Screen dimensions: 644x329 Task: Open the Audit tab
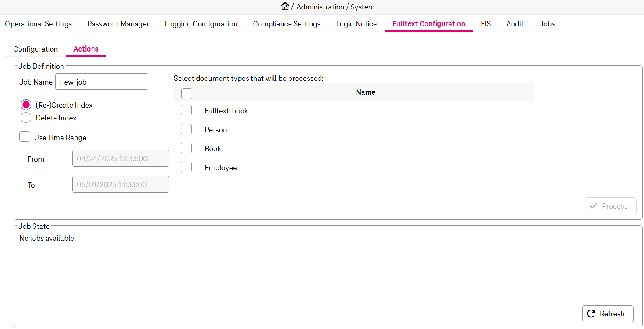(x=515, y=24)
